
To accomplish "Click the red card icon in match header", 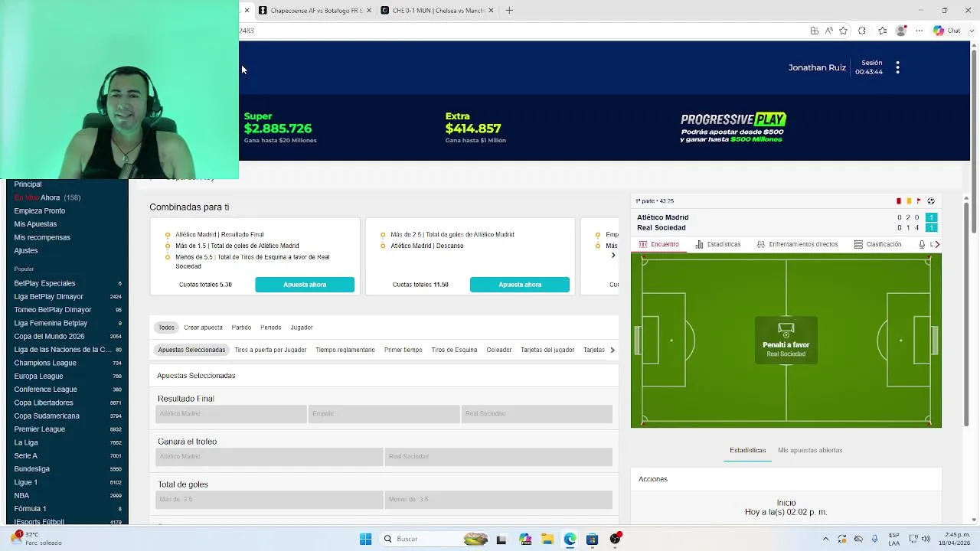I will coord(899,201).
